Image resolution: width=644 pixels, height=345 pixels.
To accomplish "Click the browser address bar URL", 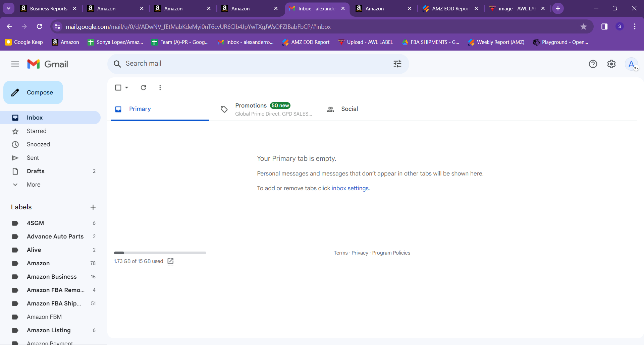I will click(198, 27).
